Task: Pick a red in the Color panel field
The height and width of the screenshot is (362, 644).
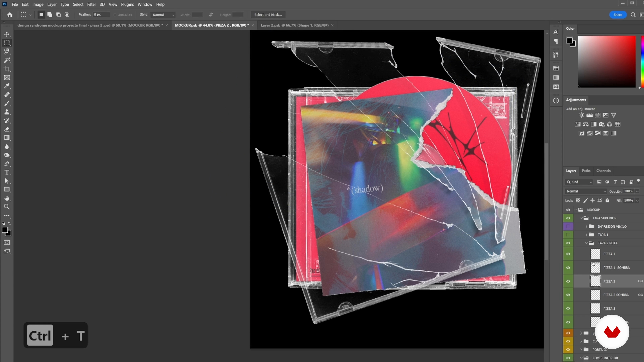Action: pyautogui.click(x=607, y=62)
